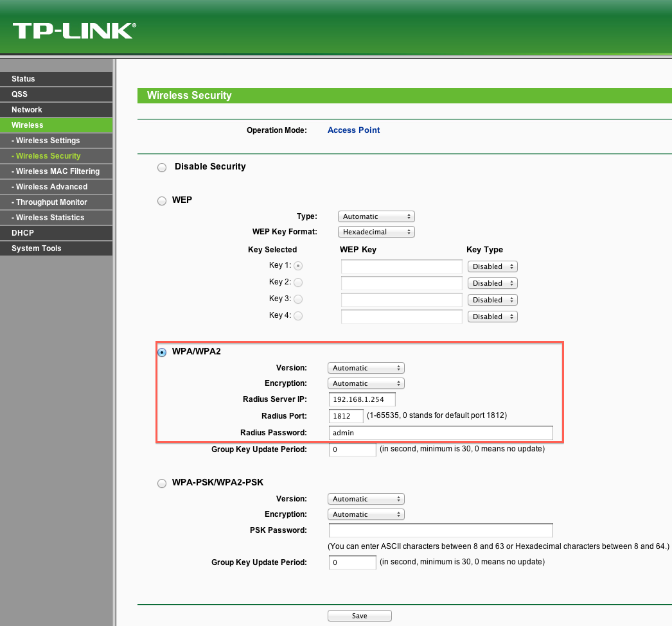Open the DHCP menu section
This screenshot has width=672, height=626.
(x=56, y=233)
